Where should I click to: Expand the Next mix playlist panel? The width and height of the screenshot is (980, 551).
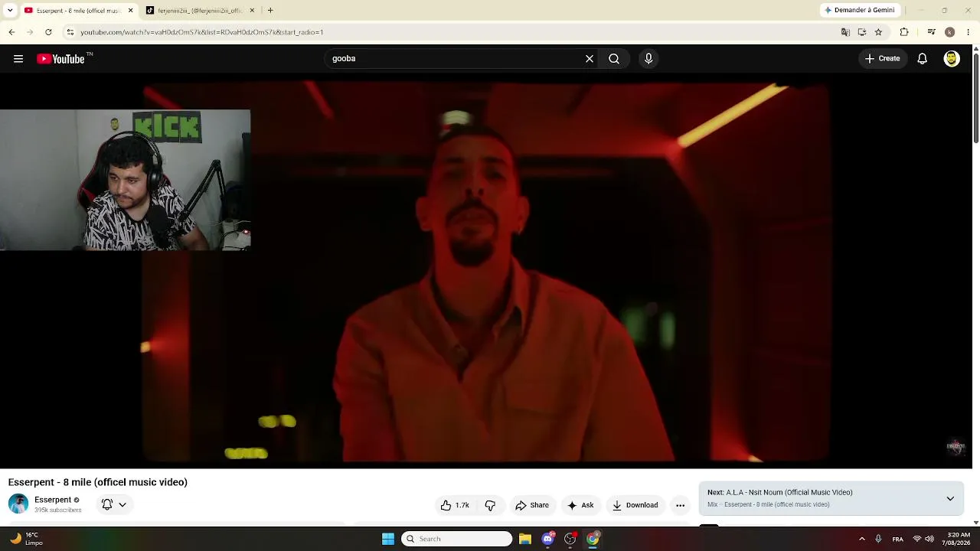click(950, 498)
